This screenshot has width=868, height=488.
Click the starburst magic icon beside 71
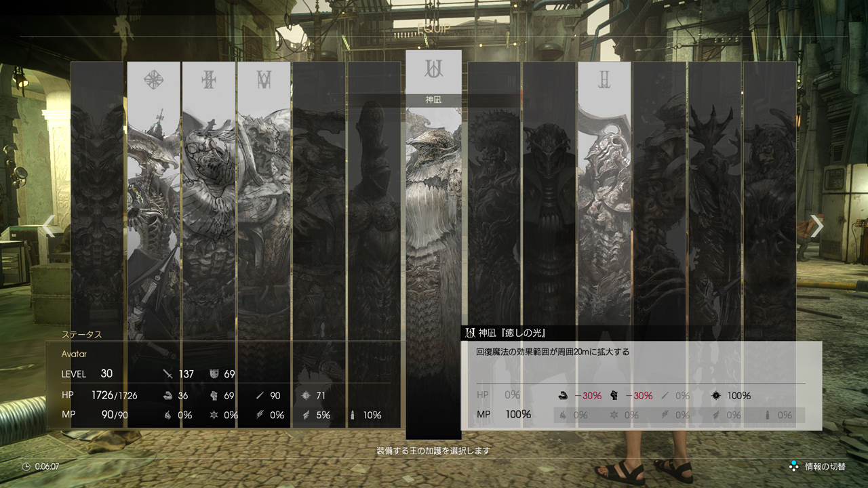pyautogui.click(x=306, y=395)
